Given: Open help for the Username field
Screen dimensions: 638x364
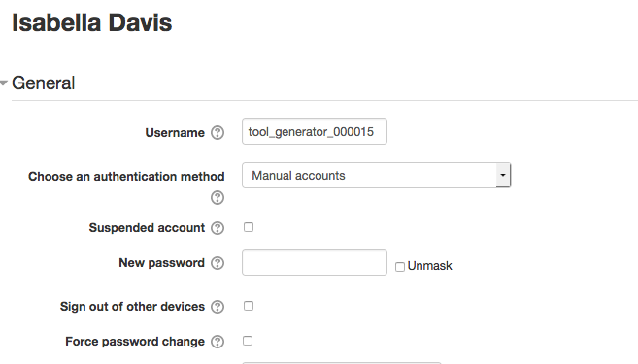Looking at the screenshot, I should [218, 133].
